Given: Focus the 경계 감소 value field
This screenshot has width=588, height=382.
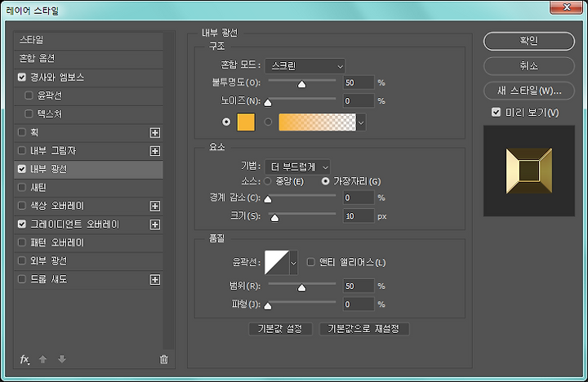Looking at the screenshot, I should pyautogui.click(x=359, y=198).
